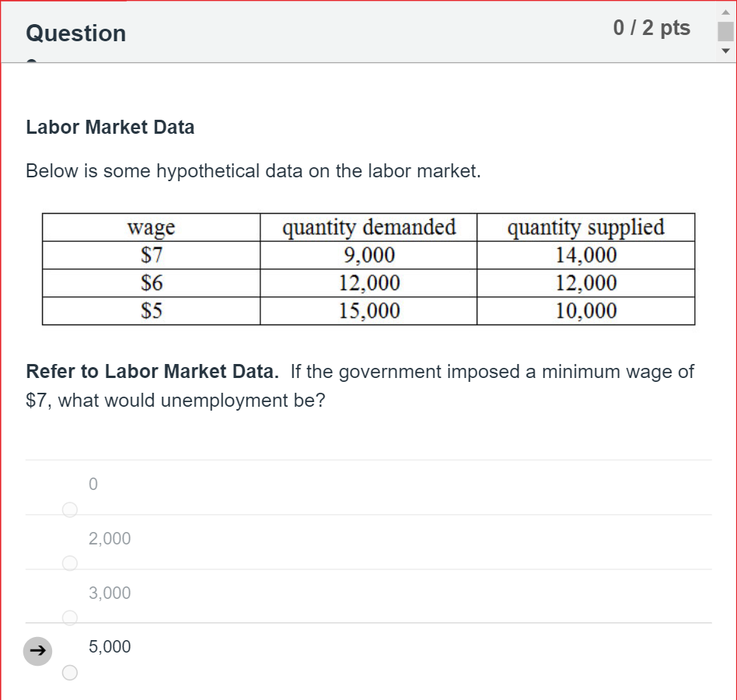Screen dimensions: 737x700
Task: Mark the 5,000 answer radio button
Action: pyautogui.click(x=70, y=672)
